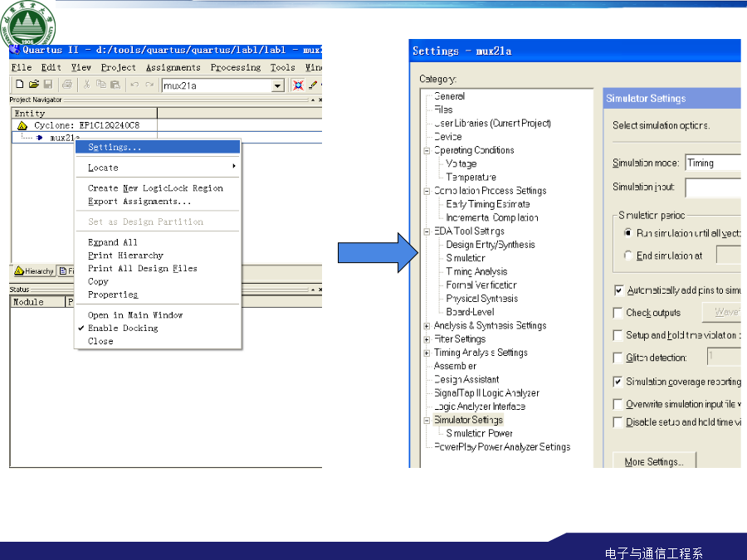The width and height of the screenshot is (747, 560).
Task: Collapse Compilation Process Settings tree node
Action: pos(427,192)
